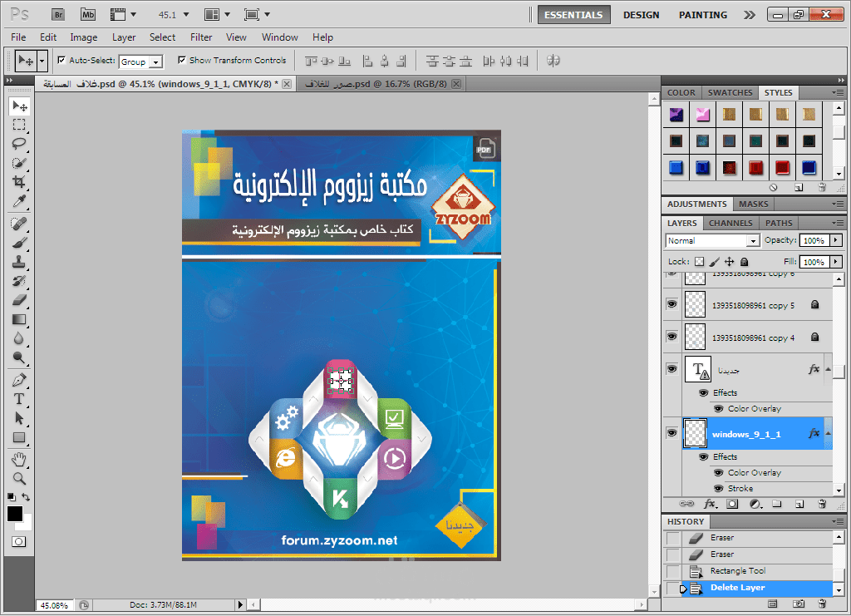Delete current layer with Layers trash icon
Screen dimensions: 851x616
coord(822,505)
